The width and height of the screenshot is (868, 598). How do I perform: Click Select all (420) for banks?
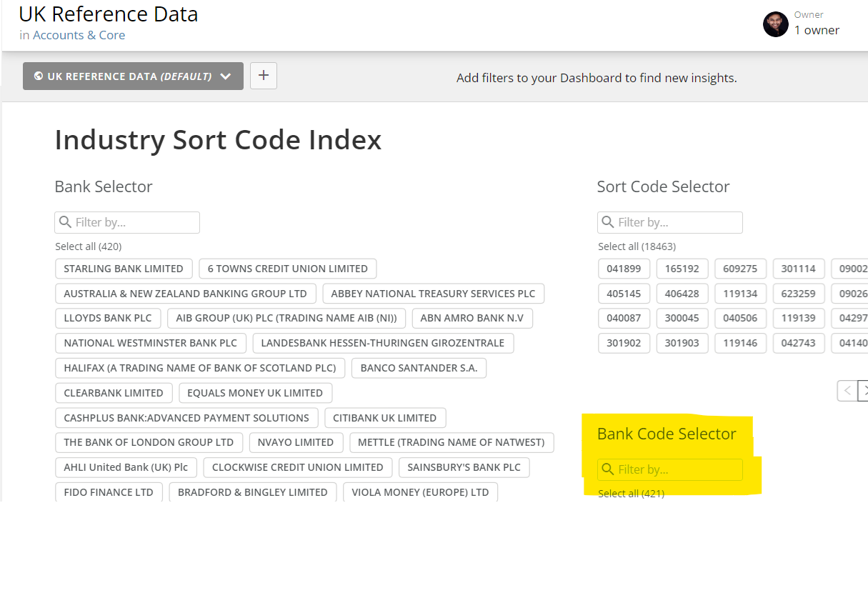point(89,246)
